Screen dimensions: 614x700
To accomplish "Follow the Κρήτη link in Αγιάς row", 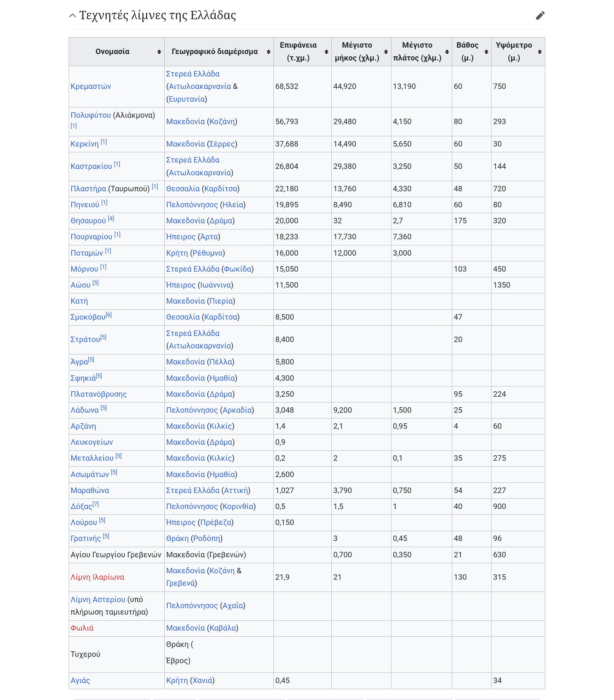I will point(177,680).
